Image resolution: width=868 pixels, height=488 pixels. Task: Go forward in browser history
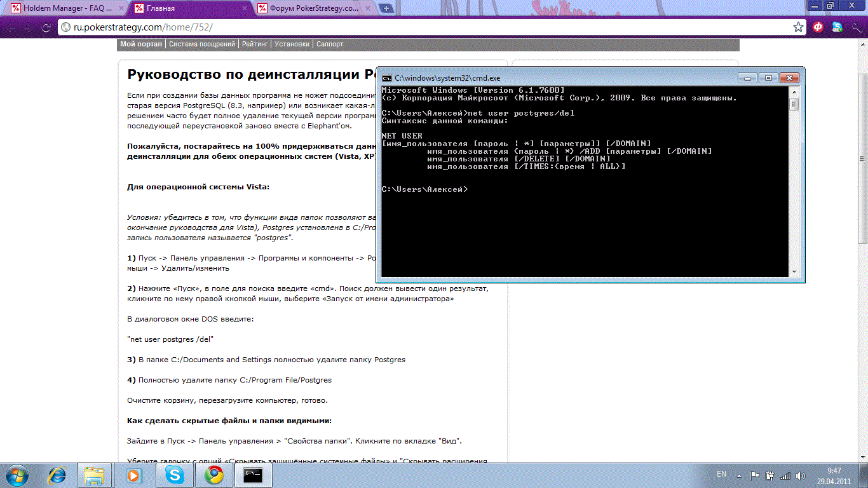pos(28,27)
